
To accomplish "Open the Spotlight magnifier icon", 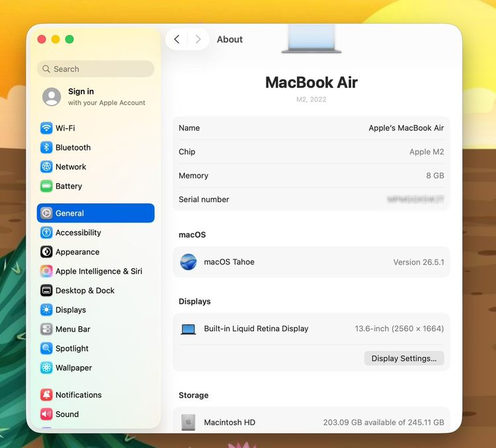I will point(46,348).
